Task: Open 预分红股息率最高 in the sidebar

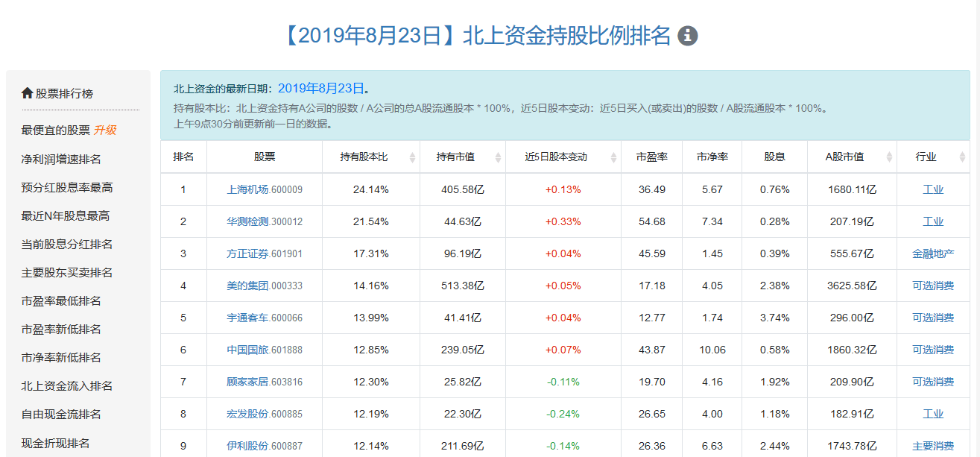Action: pyautogui.click(x=67, y=187)
